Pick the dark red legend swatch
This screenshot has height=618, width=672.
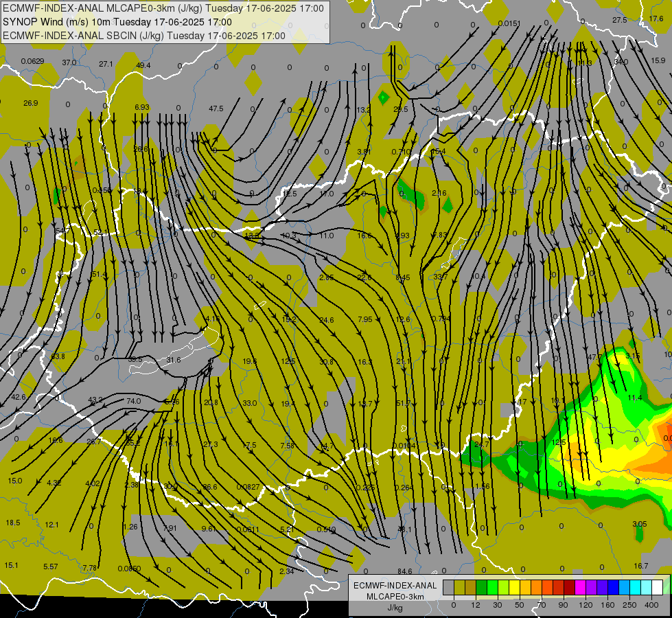tap(569, 587)
